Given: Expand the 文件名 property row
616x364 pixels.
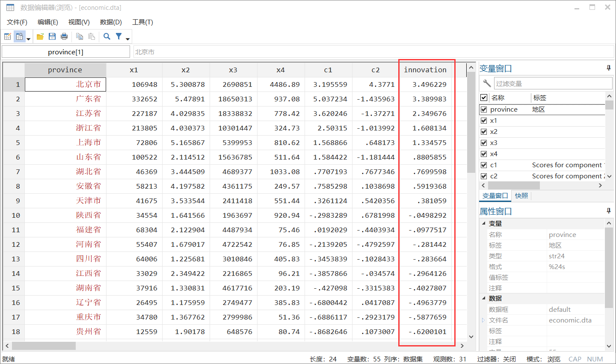Looking at the screenshot, I should [483, 320].
